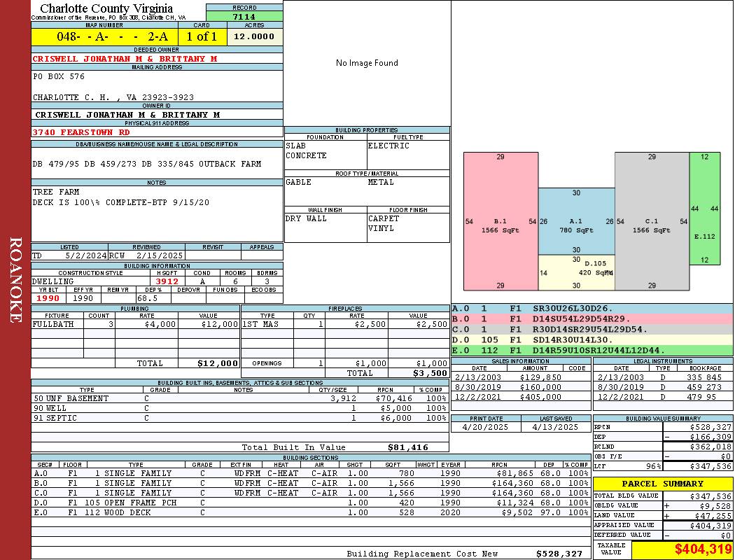The height and width of the screenshot is (560, 735).
Task: Click print date 4/20/2025
Action: [x=485, y=428]
